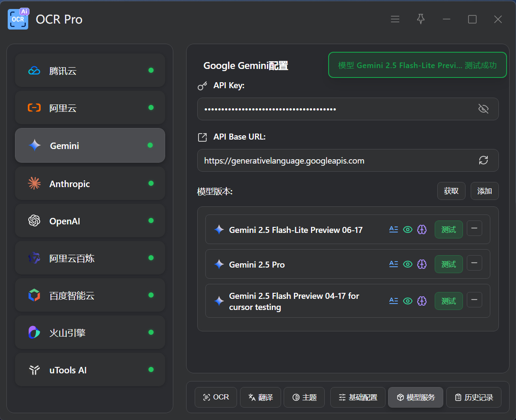Select 腾讯云 provider in sidebar

[90, 71]
